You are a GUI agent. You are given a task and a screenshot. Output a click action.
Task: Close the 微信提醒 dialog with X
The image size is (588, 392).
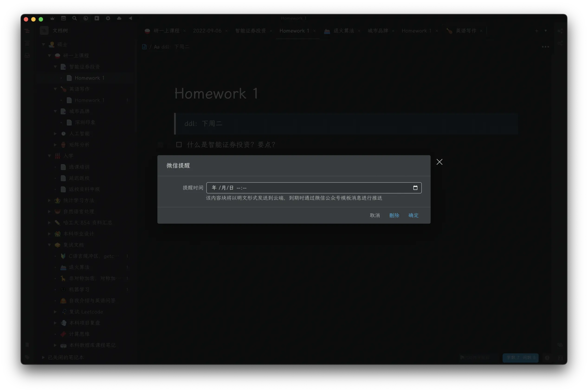(439, 162)
